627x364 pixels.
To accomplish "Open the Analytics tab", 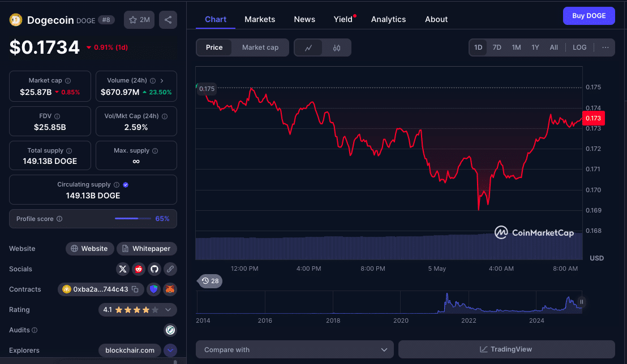I will (x=388, y=19).
